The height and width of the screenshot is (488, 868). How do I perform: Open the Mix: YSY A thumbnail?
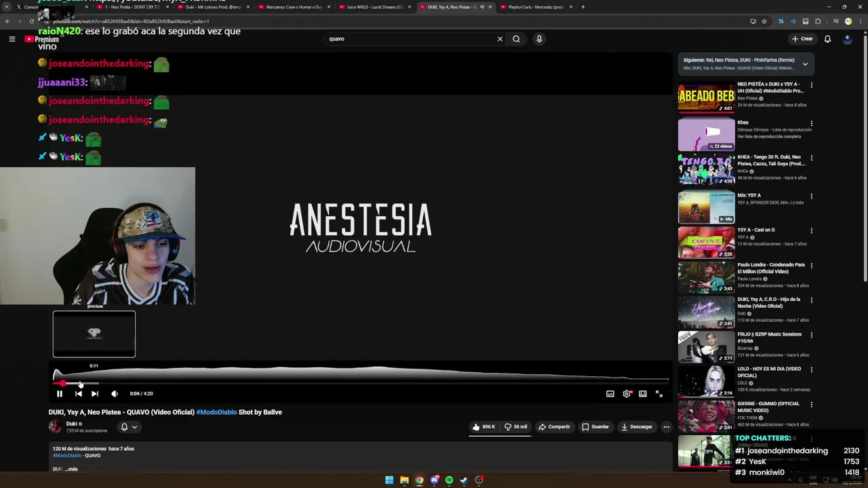click(x=706, y=207)
